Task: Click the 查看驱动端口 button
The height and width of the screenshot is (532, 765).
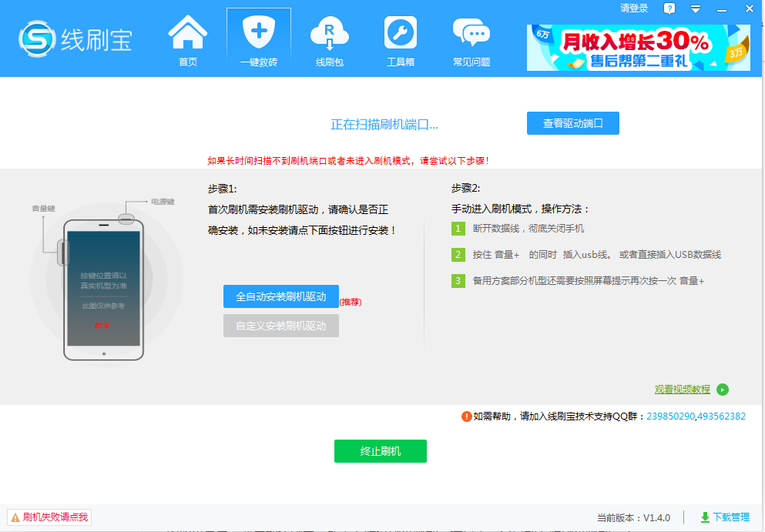Action: coord(572,123)
